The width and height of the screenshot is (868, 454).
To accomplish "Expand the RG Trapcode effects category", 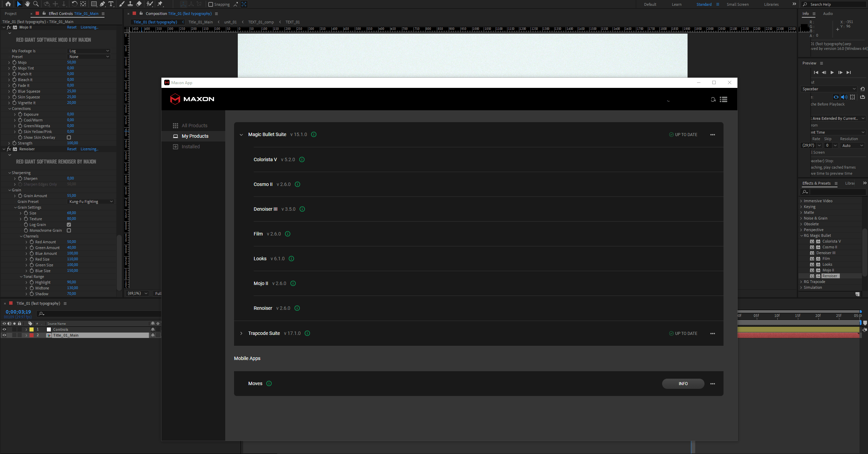I will (801, 282).
